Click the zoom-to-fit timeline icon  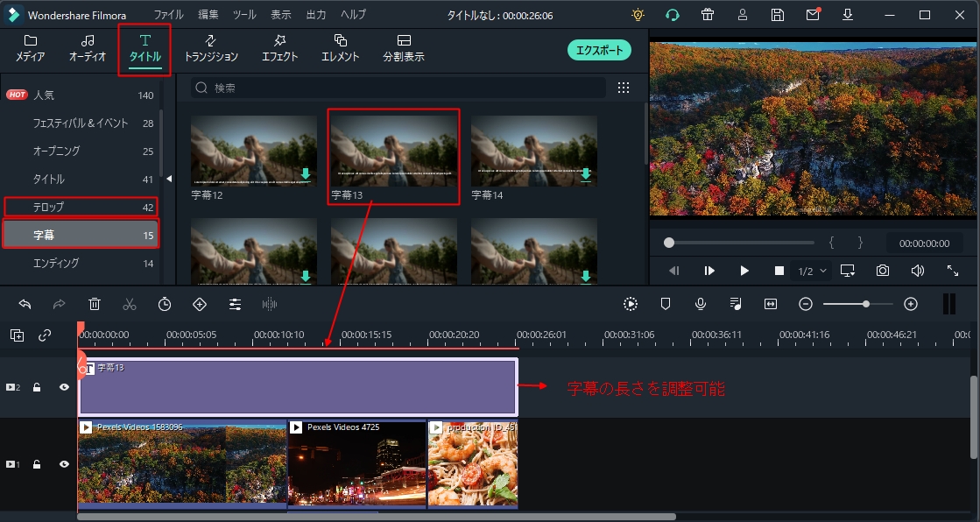click(x=771, y=305)
